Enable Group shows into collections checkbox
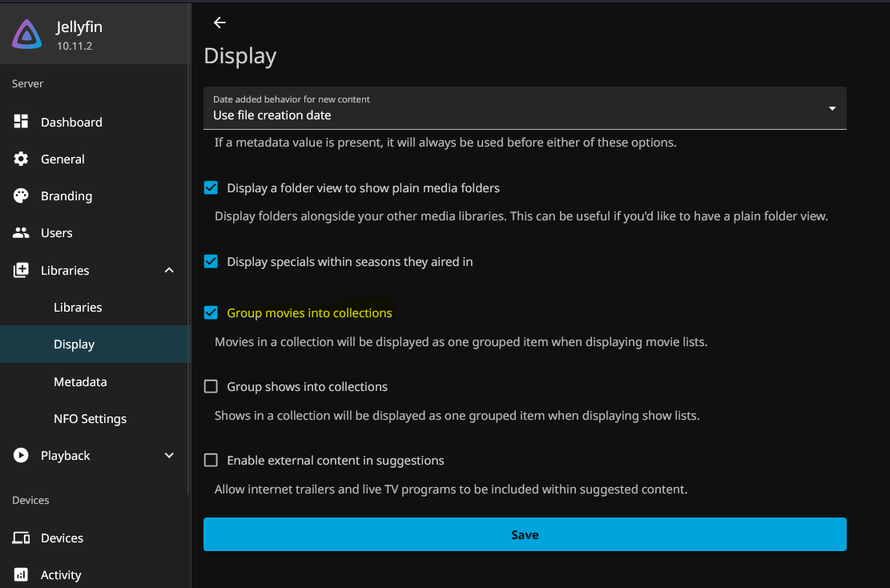 click(x=211, y=387)
